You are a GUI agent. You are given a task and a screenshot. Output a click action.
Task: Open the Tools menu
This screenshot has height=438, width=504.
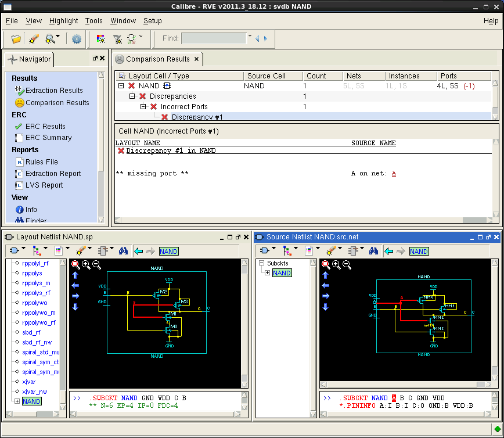point(93,21)
